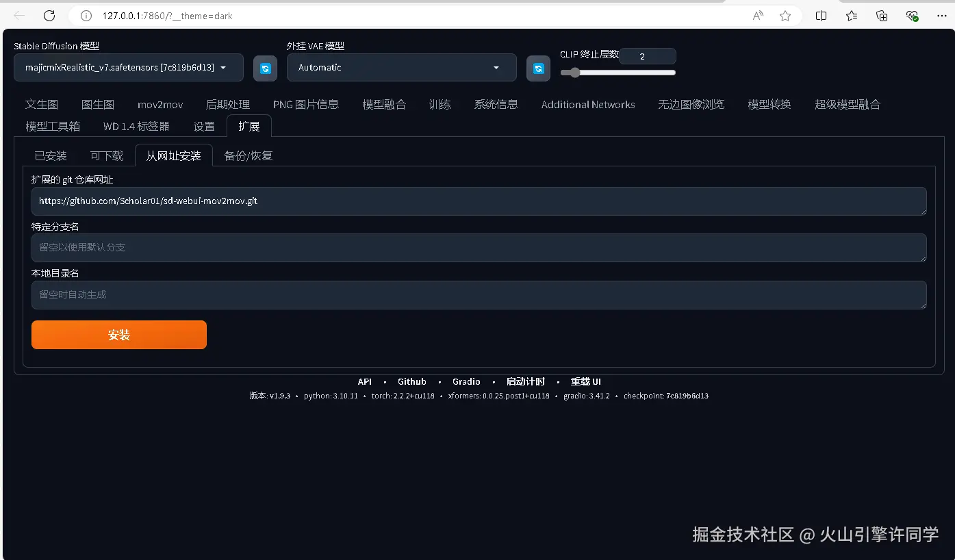This screenshot has height=560, width=955.
Task: View site information icon in address bar
Action: tap(86, 16)
